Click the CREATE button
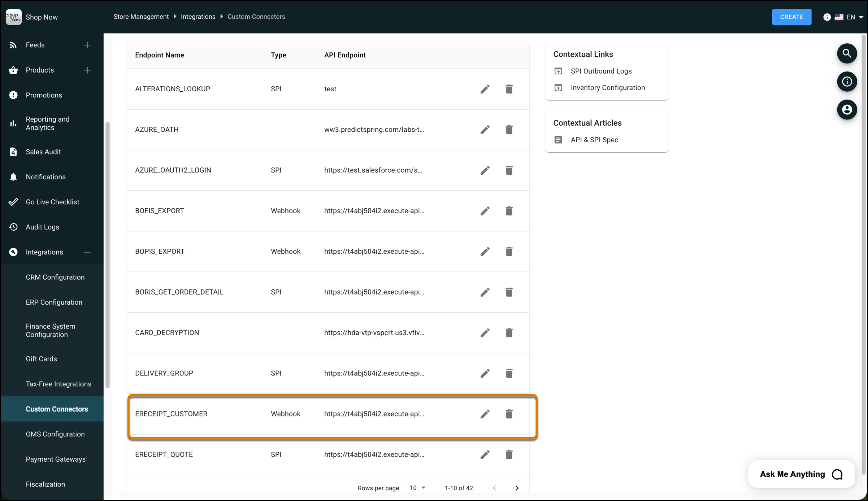The width and height of the screenshot is (868, 501). pos(791,17)
